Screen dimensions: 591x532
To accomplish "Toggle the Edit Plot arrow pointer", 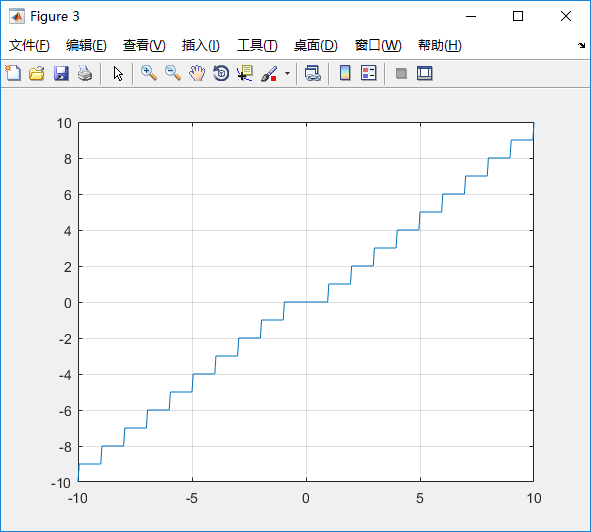I will click(118, 74).
